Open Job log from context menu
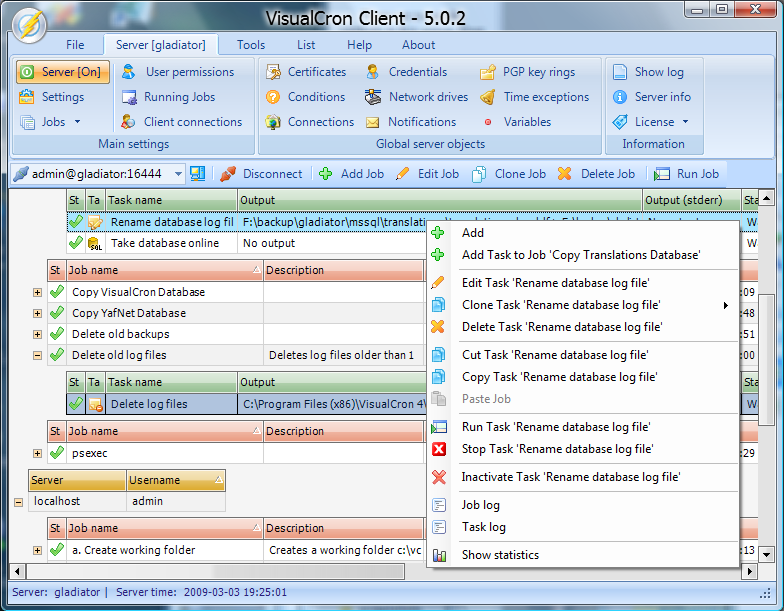 (583, 505)
